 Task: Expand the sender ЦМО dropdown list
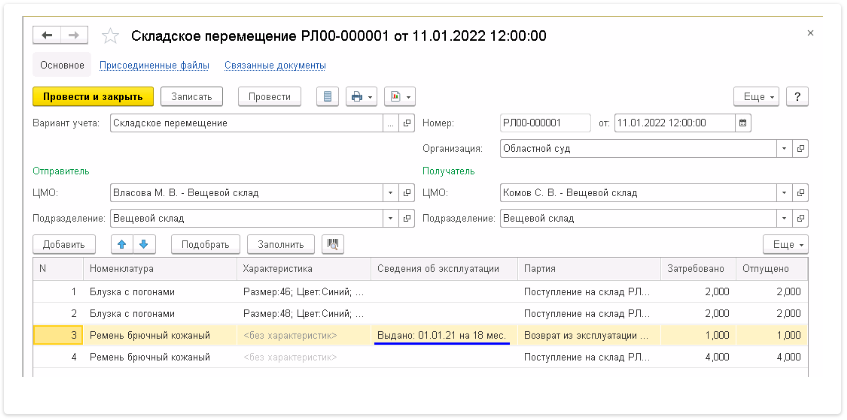(390, 193)
